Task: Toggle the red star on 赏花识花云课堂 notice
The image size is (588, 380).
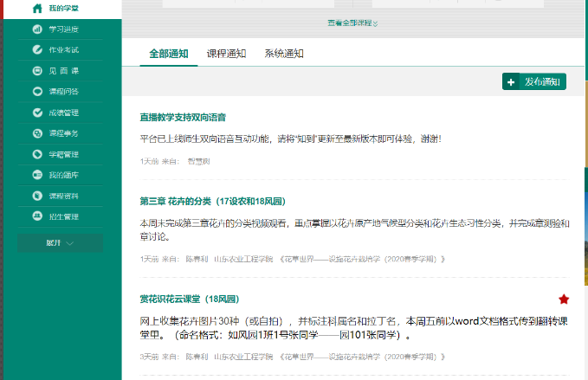Action: coord(564,299)
